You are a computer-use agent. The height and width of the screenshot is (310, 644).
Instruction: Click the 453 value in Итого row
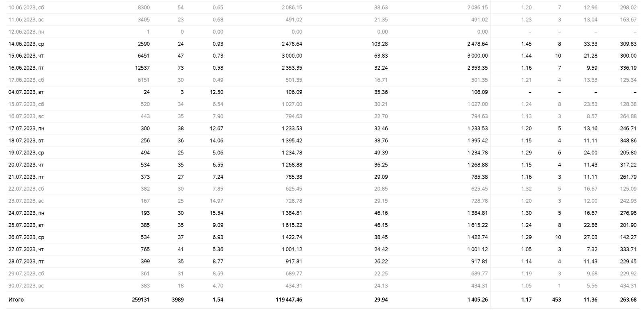[x=556, y=300]
